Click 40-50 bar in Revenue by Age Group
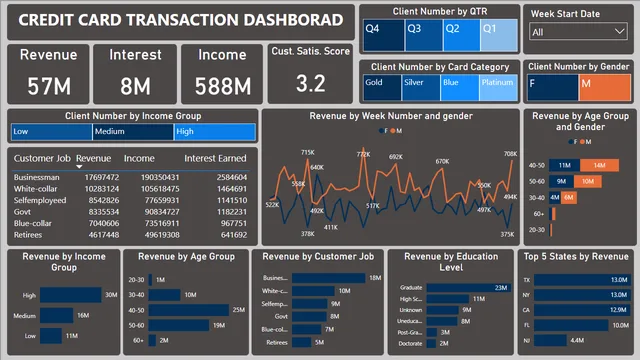 [x=189, y=310]
